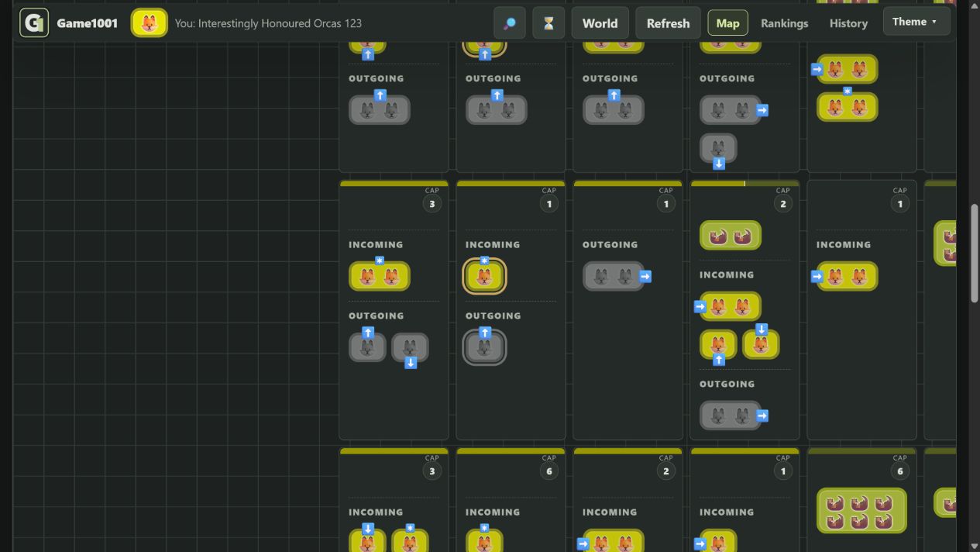Click star-badged fox pair above two single wolves
The image size is (980, 552).
pyautogui.click(x=380, y=276)
